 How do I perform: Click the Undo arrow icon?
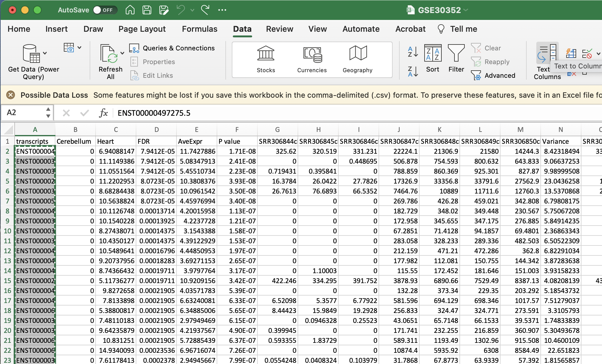coord(181,10)
